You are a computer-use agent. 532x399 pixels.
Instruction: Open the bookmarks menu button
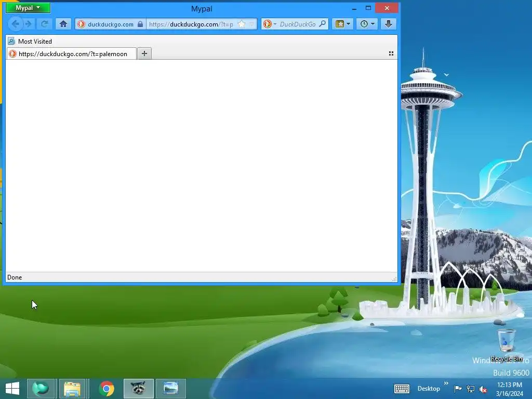(x=343, y=24)
